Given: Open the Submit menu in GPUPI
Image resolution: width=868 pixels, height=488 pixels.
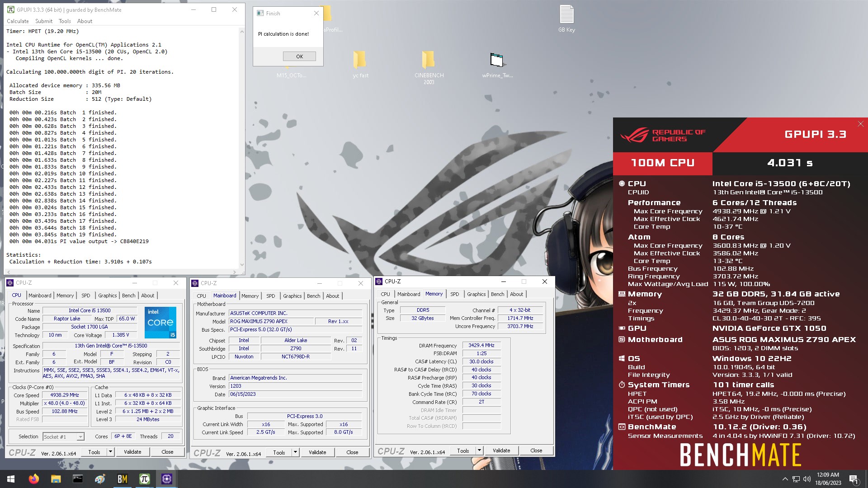Looking at the screenshot, I should (x=44, y=21).
